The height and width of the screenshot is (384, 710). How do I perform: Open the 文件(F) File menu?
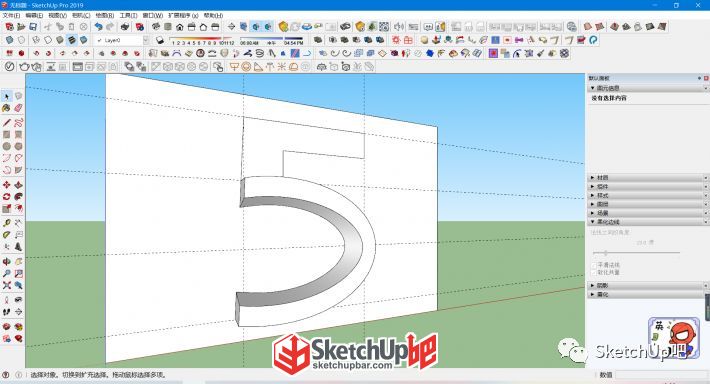point(11,15)
